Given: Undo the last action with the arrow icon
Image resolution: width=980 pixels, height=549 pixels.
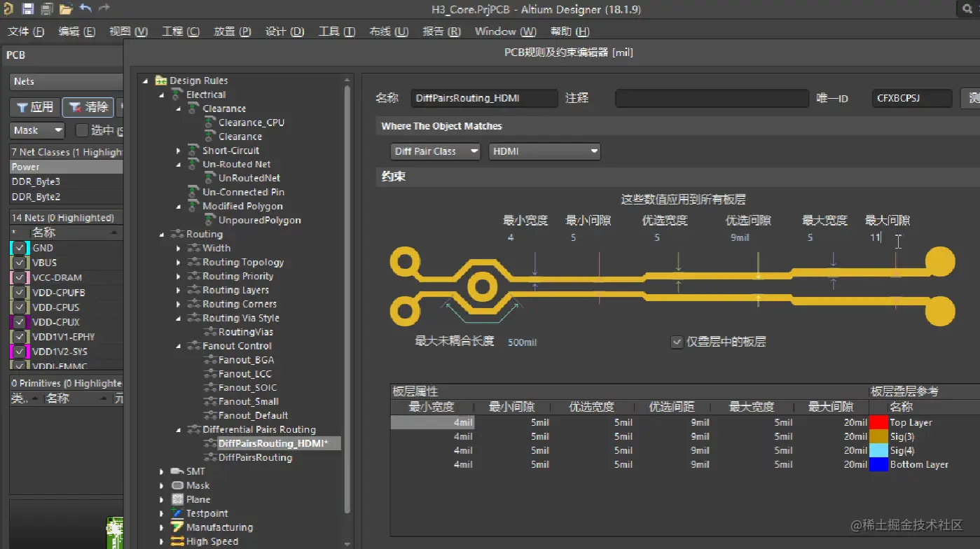Looking at the screenshot, I should [x=85, y=8].
